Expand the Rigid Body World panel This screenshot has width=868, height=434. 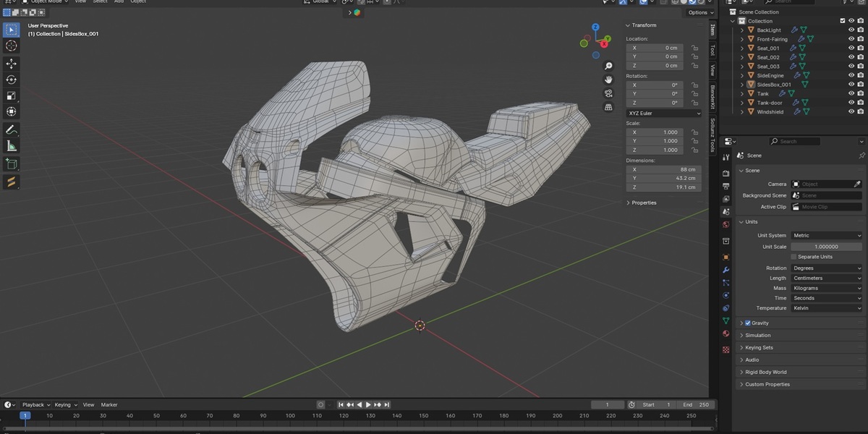click(x=741, y=373)
